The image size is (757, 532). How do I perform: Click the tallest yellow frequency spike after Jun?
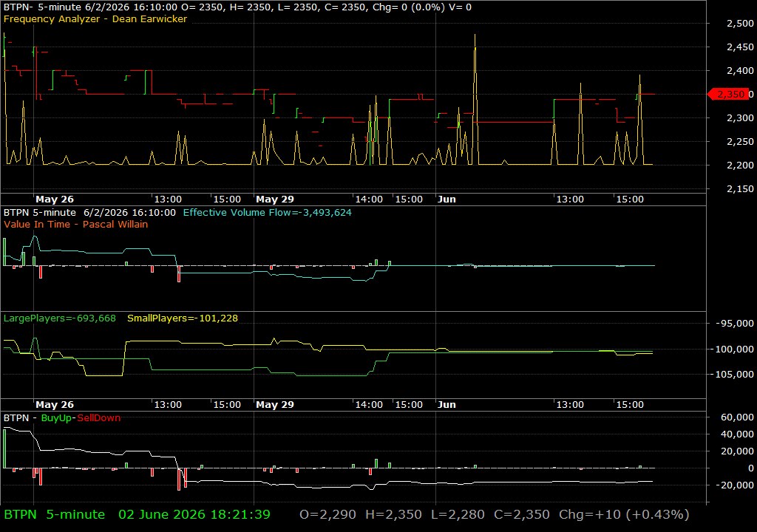tap(475, 99)
